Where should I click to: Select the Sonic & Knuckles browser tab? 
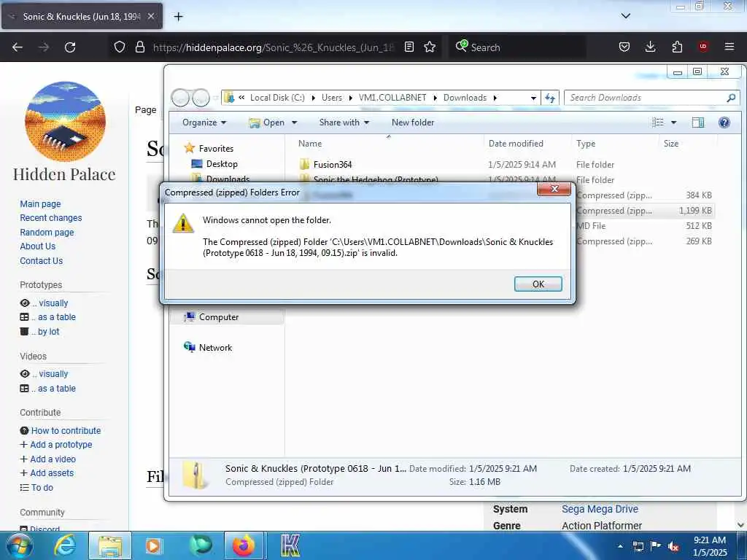pos(82,16)
